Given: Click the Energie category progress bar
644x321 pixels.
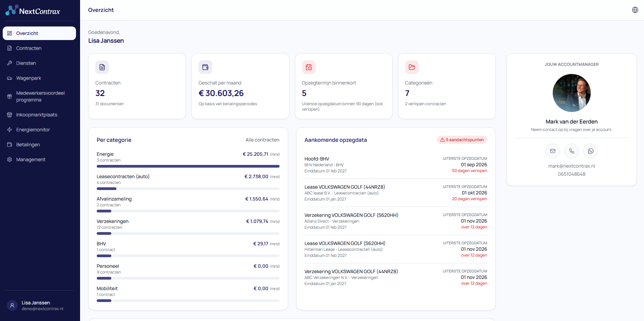Looking at the screenshot, I should [188, 166].
